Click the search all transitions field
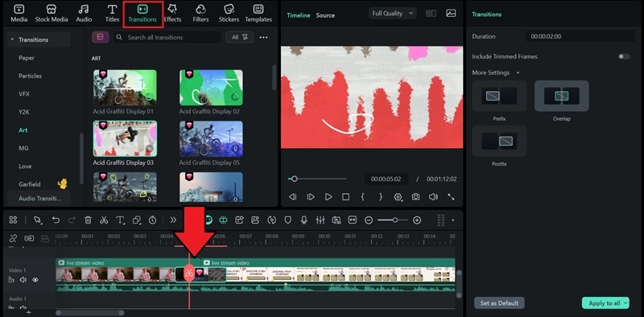The image size is (644, 317). tap(167, 37)
